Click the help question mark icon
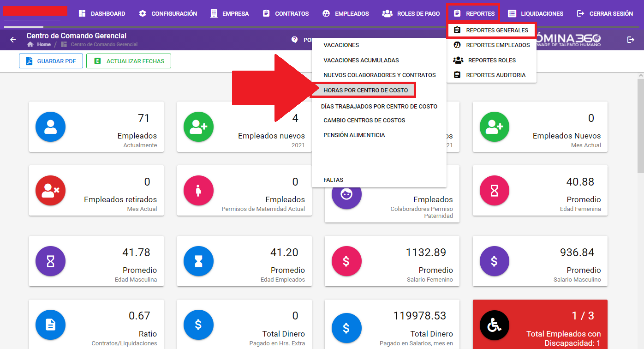This screenshot has width=644, height=349. [x=294, y=40]
